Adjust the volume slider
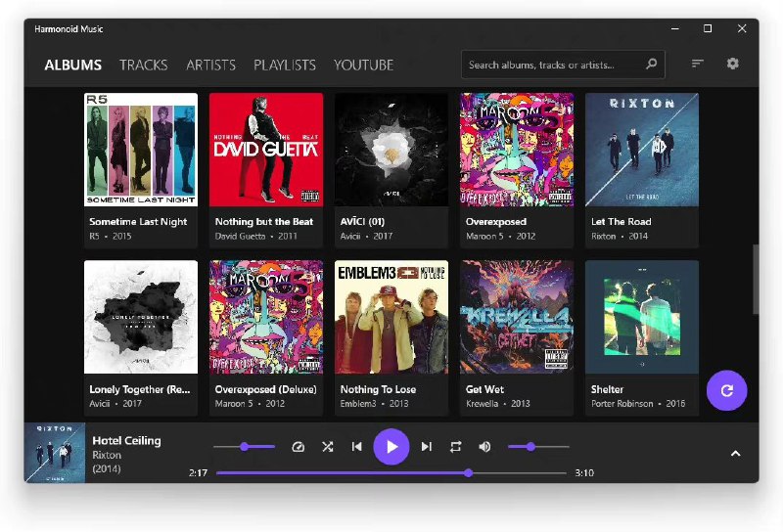The width and height of the screenshot is (783, 532). pyautogui.click(x=538, y=447)
